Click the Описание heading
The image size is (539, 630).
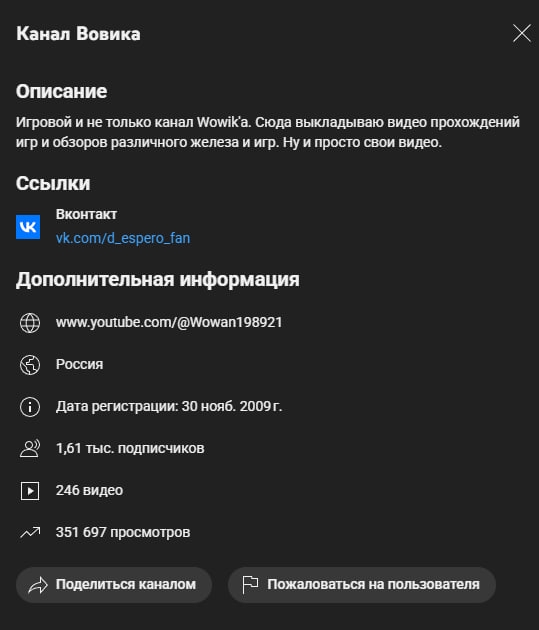tap(61, 91)
